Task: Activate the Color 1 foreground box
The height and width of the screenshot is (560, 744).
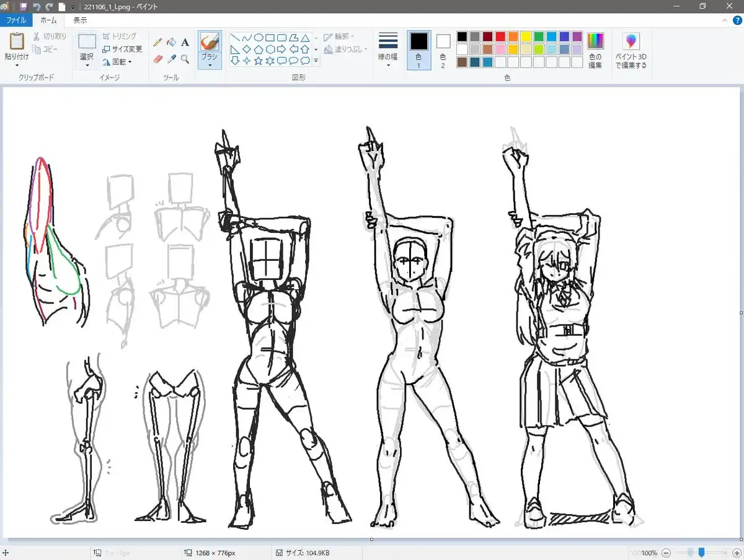Action: [x=418, y=42]
